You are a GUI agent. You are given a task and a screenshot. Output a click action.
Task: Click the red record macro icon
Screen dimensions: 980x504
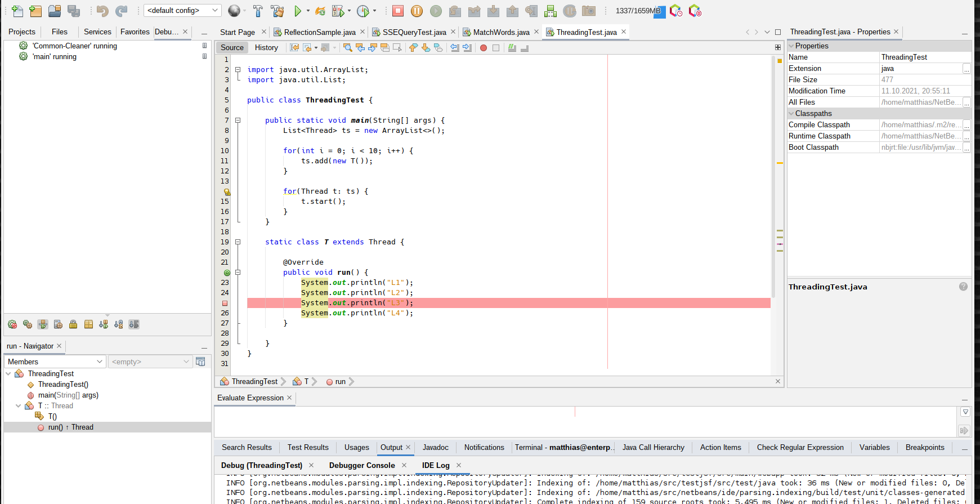pos(483,48)
